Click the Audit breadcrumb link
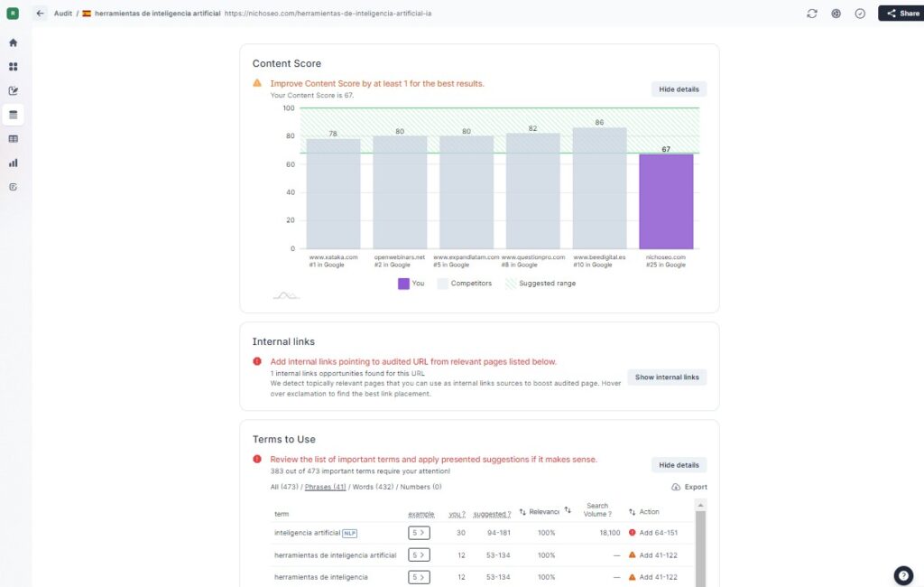Image resolution: width=924 pixels, height=587 pixels. (63, 14)
